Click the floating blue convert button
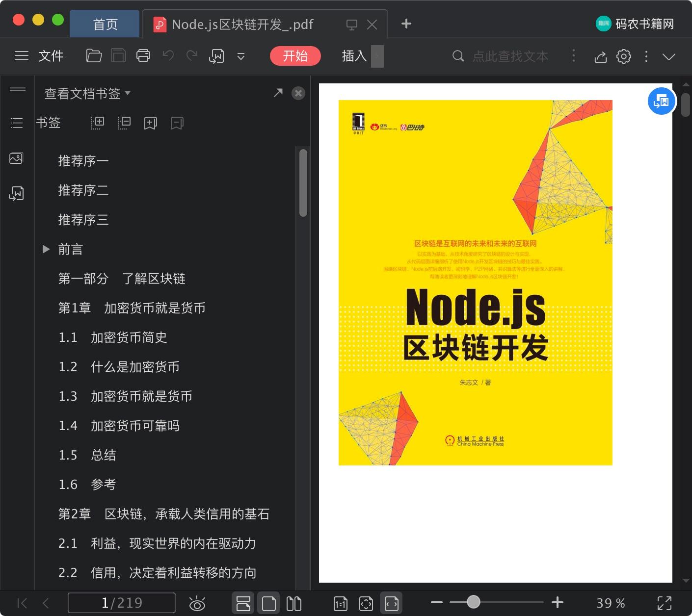The width and height of the screenshot is (692, 616). (661, 101)
